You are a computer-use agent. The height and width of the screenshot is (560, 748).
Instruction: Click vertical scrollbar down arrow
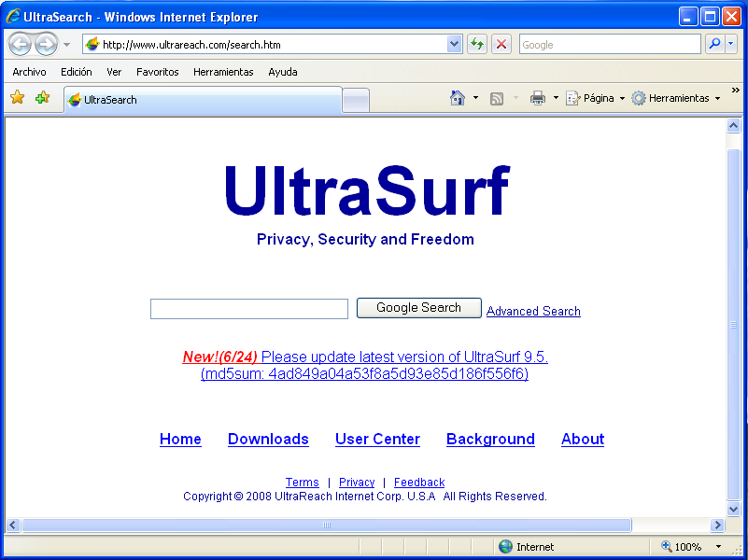734,509
